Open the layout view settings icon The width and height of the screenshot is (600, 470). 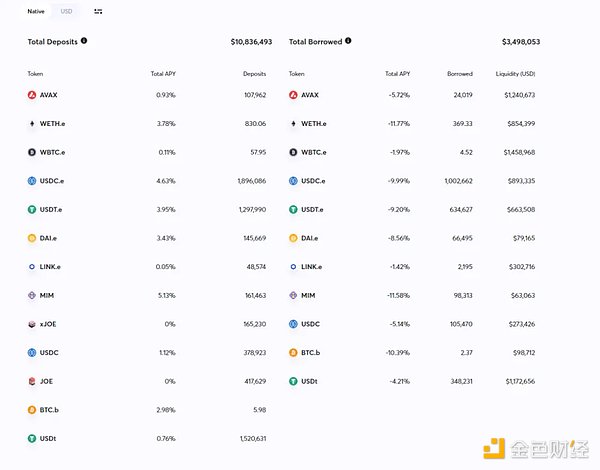(x=98, y=11)
